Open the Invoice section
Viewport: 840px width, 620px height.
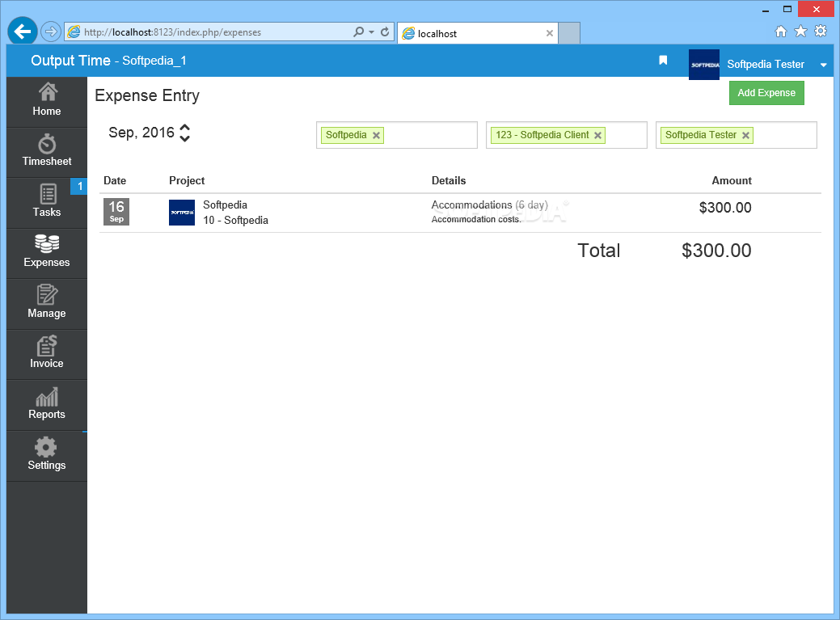[47, 354]
